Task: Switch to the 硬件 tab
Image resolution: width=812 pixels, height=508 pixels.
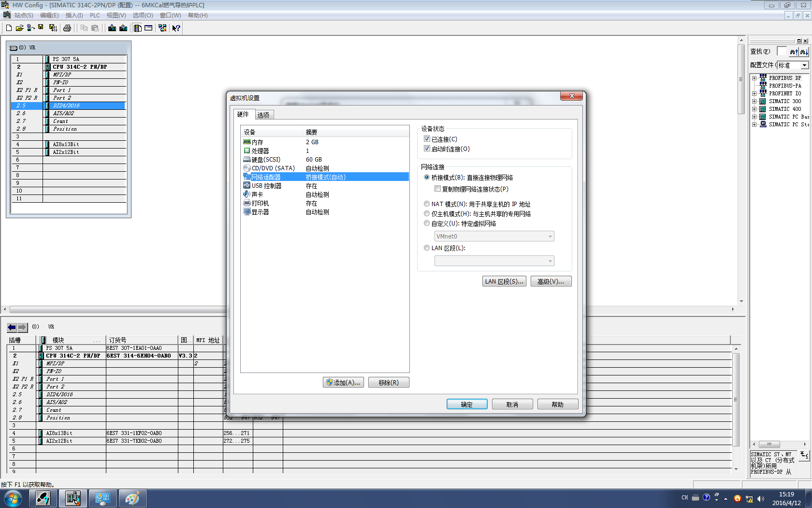Action: (x=243, y=115)
